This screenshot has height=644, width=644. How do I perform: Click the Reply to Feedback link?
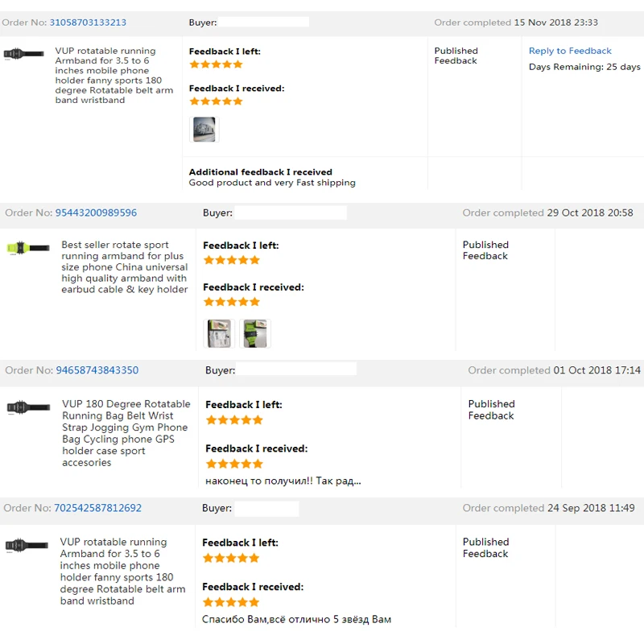point(570,51)
